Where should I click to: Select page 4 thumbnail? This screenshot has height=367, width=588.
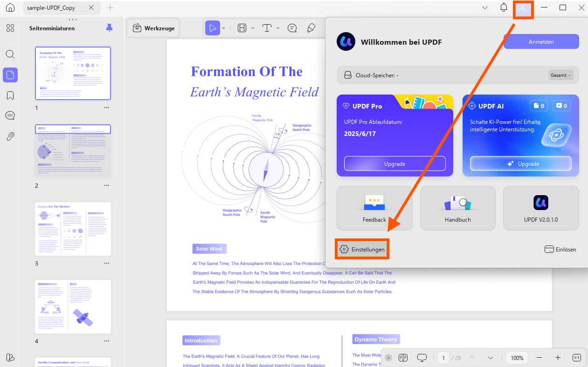pos(73,306)
